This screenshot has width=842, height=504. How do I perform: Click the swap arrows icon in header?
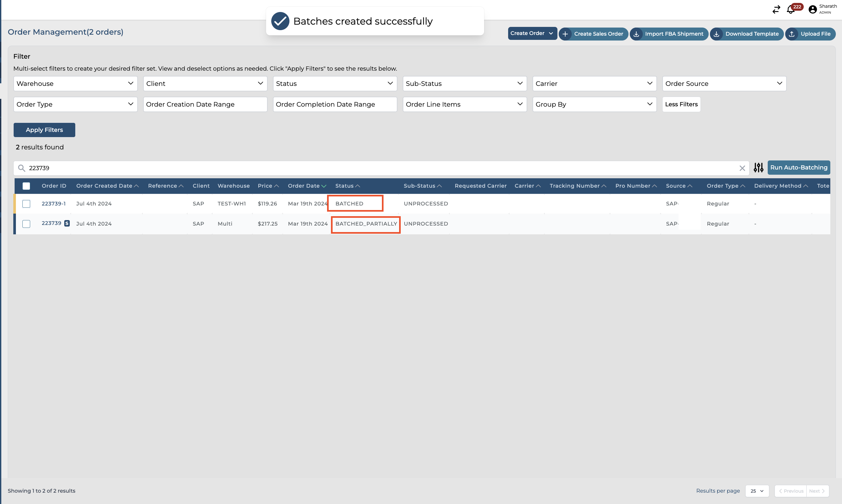[776, 9]
